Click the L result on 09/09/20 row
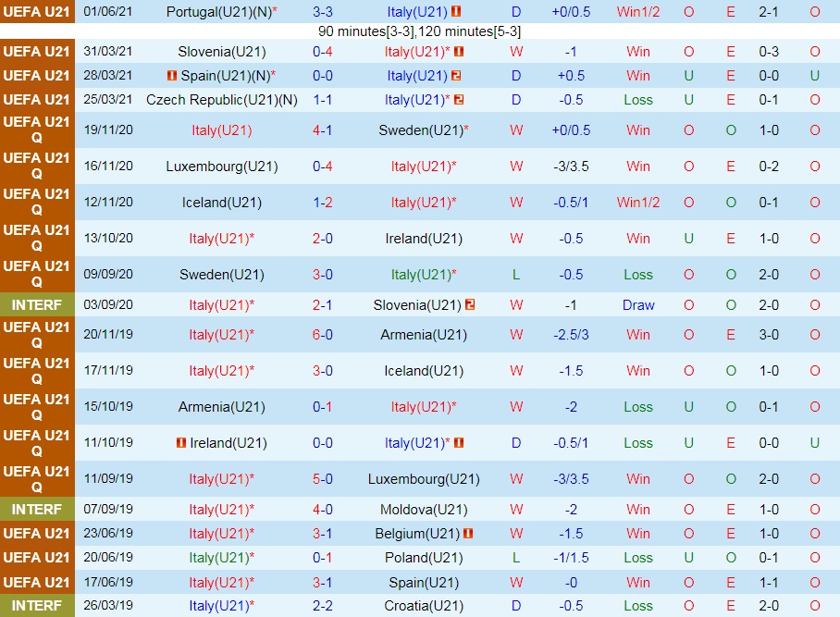This screenshot has width=840, height=617. point(516,274)
